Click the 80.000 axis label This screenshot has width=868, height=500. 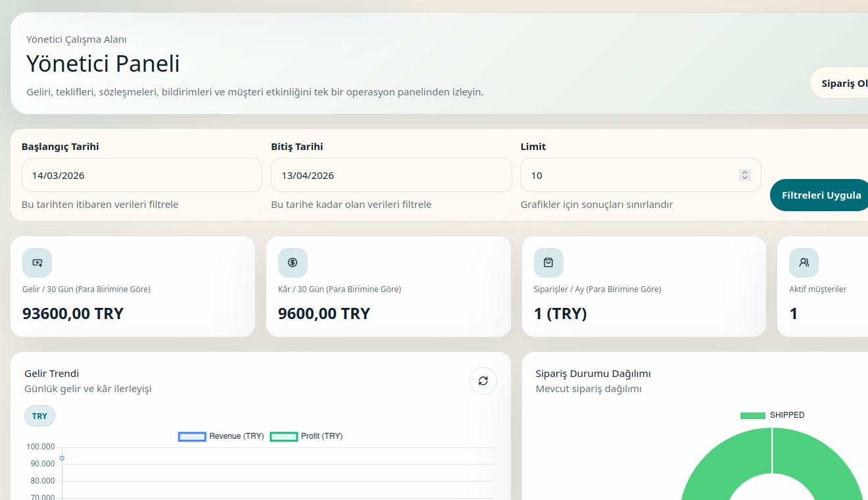(x=43, y=481)
